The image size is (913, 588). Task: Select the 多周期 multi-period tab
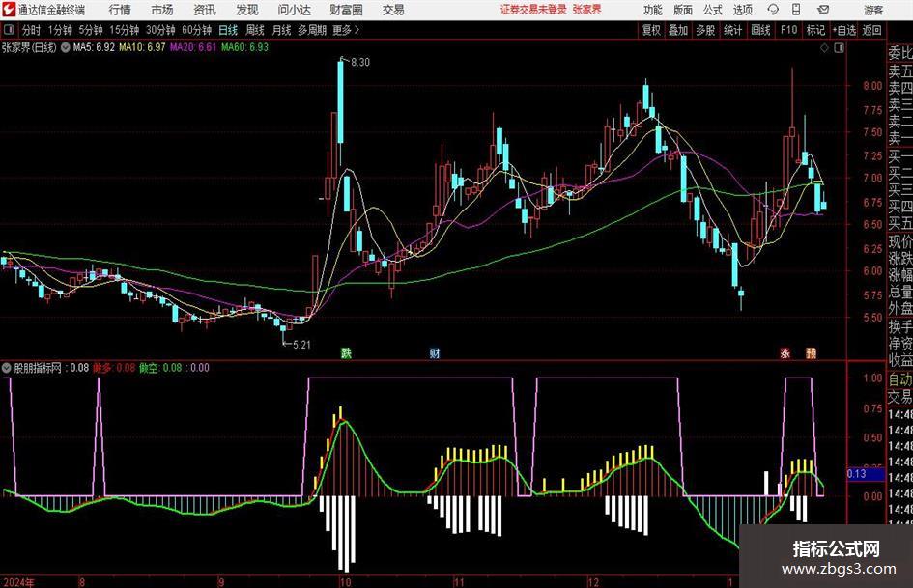click(x=312, y=30)
